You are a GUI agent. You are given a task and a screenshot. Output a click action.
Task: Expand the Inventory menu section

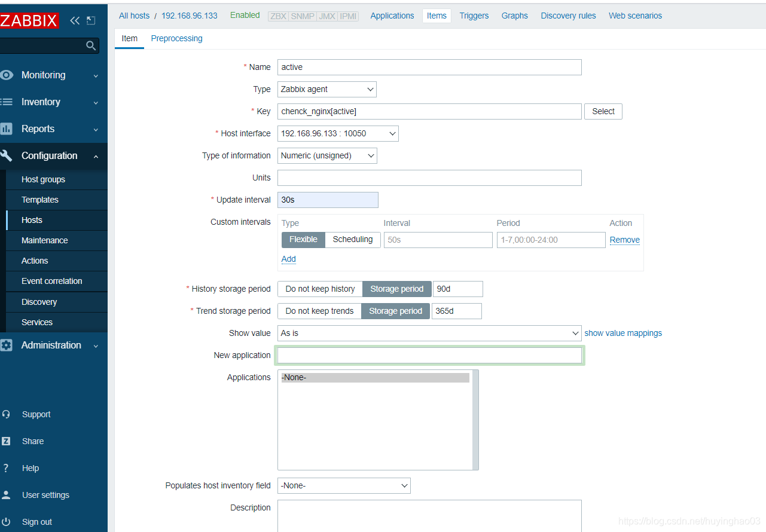coord(96,103)
